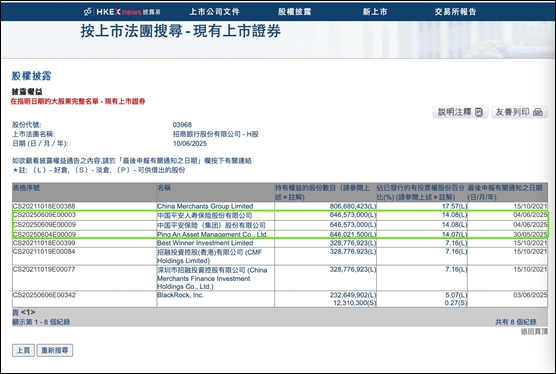Click name Ping An Asset Management Co., Ltd.

212,234
